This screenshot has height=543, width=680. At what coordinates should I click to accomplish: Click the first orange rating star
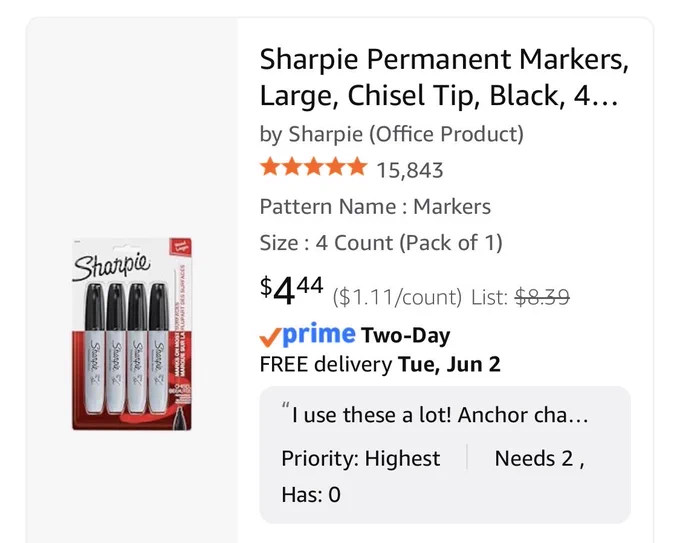pyautogui.click(x=270, y=167)
